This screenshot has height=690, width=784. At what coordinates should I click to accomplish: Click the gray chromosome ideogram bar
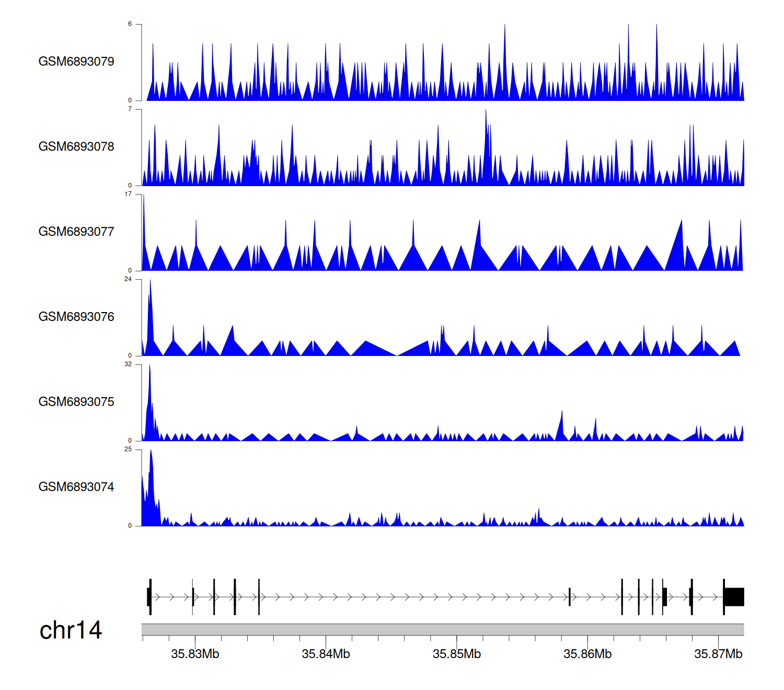click(x=442, y=629)
